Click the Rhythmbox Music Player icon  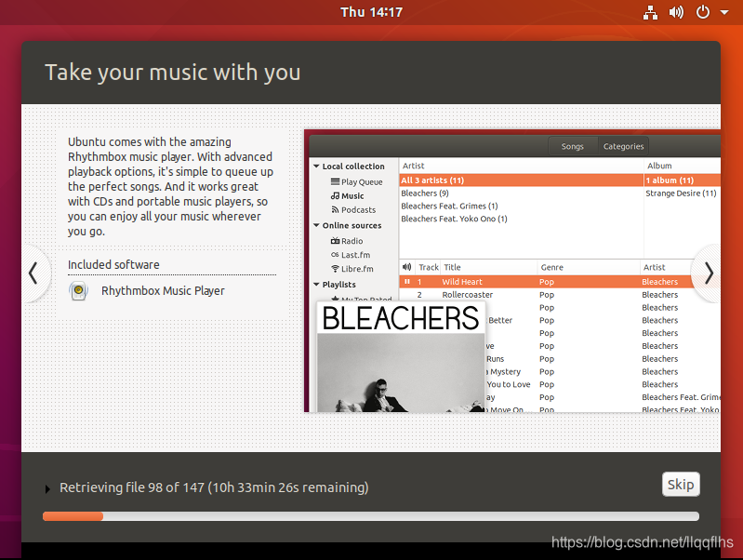[79, 290]
